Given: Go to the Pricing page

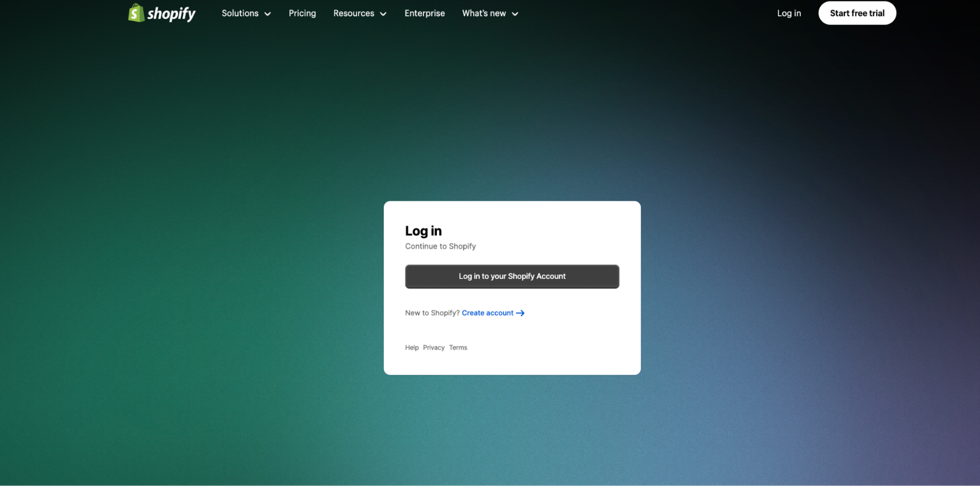Looking at the screenshot, I should [302, 13].
